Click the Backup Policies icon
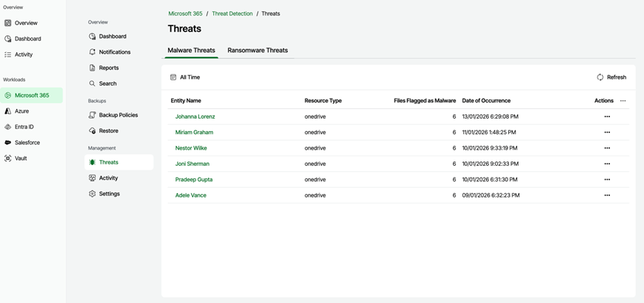 click(92, 115)
